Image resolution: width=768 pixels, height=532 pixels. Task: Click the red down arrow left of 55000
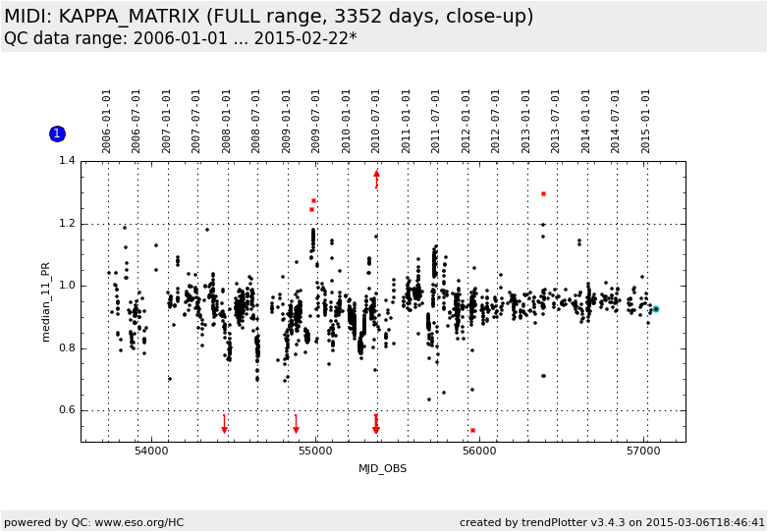296,425
